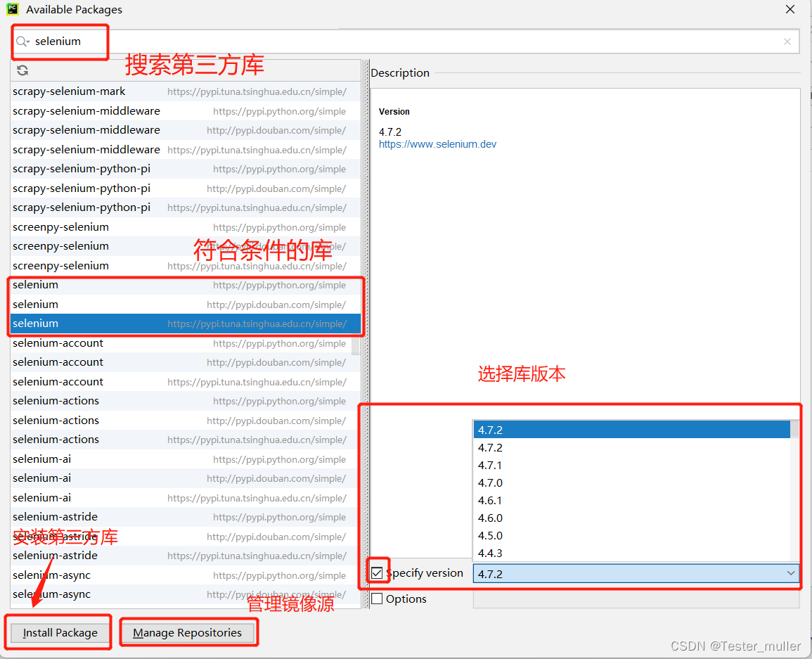Select selenium-astride from tsinghua mirror
Viewport: 812px width, 659px height.
[x=186, y=556]
